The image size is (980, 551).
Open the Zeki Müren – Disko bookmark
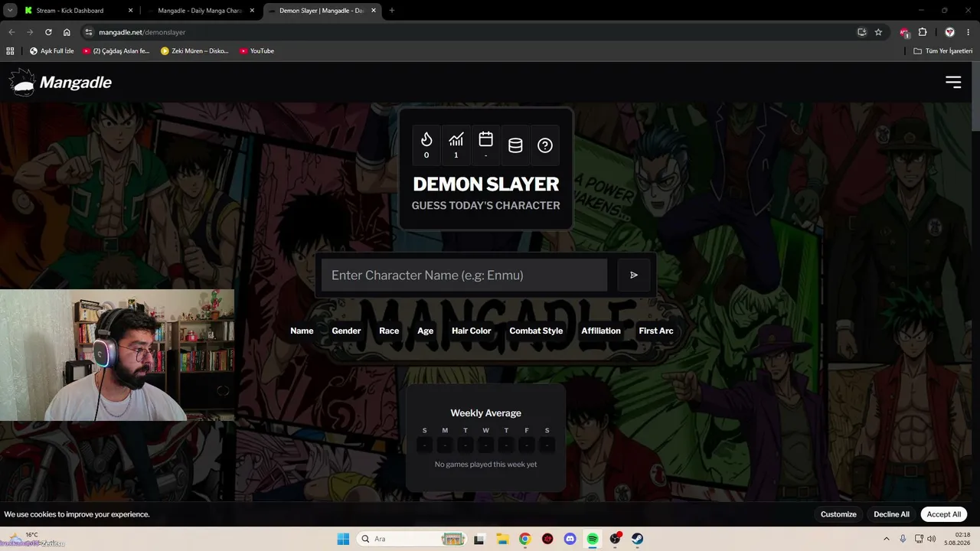click(x=195, y=51)
